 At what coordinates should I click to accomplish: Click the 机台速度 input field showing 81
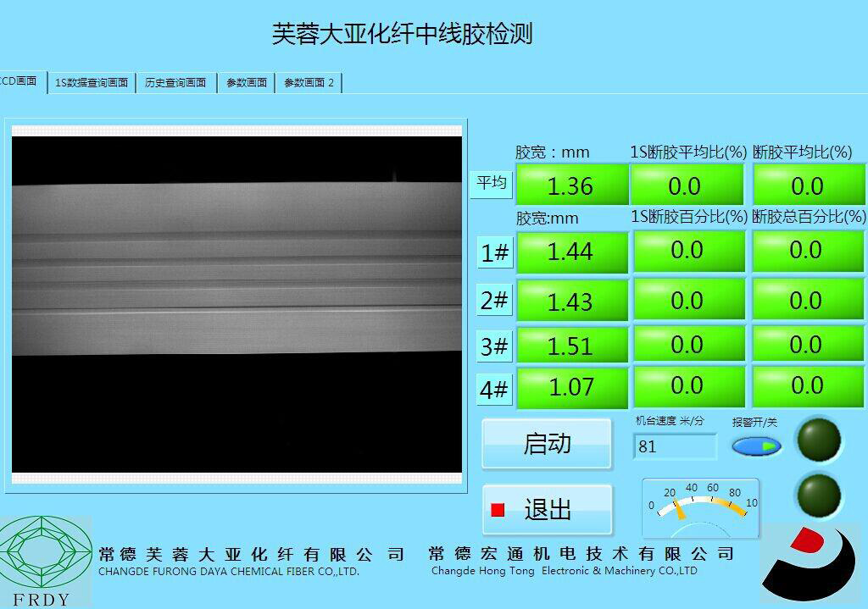pos(675,446)
